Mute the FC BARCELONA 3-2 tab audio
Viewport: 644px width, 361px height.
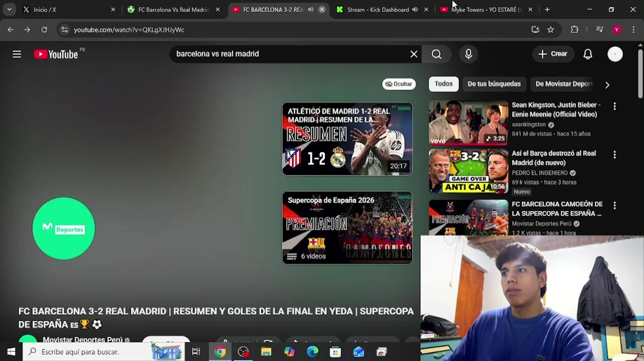(311, 10)
